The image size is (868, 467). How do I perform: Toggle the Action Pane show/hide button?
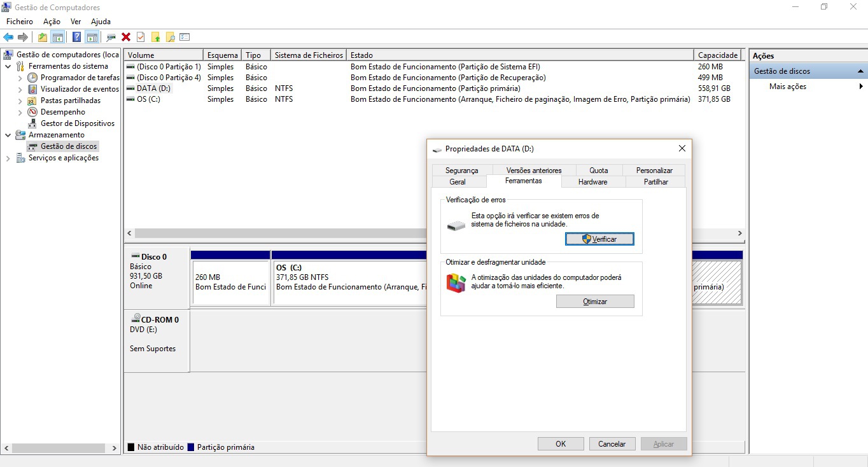92,38
